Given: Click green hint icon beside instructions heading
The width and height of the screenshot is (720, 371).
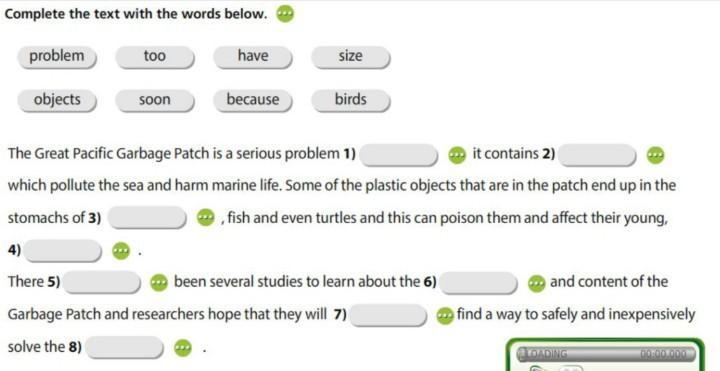Looking at the screenshot, I should click(285, 14).
